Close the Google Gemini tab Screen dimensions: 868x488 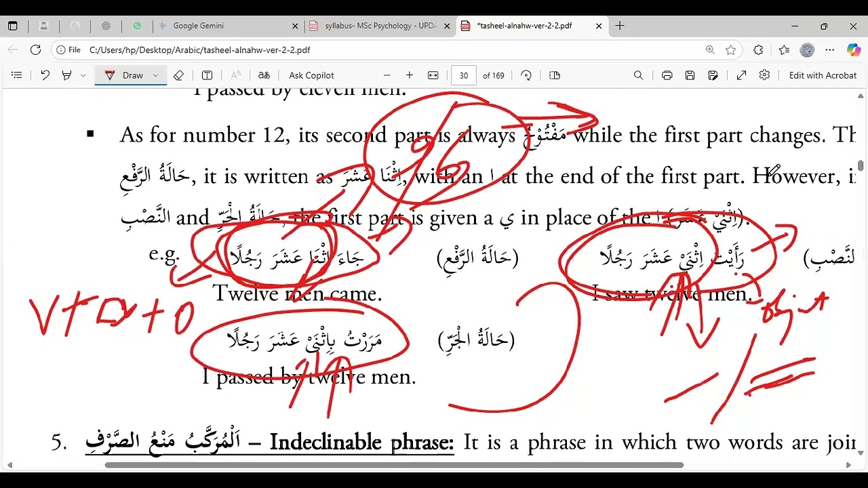point(295,26)
